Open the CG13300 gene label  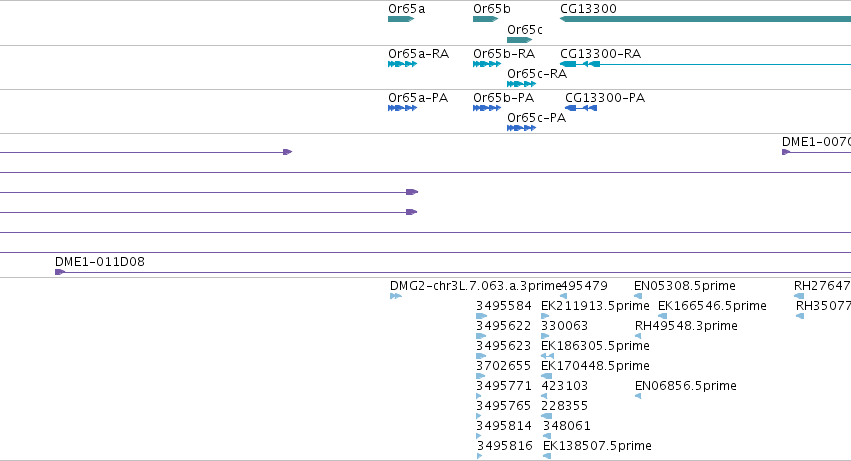[x=588, y=9]
